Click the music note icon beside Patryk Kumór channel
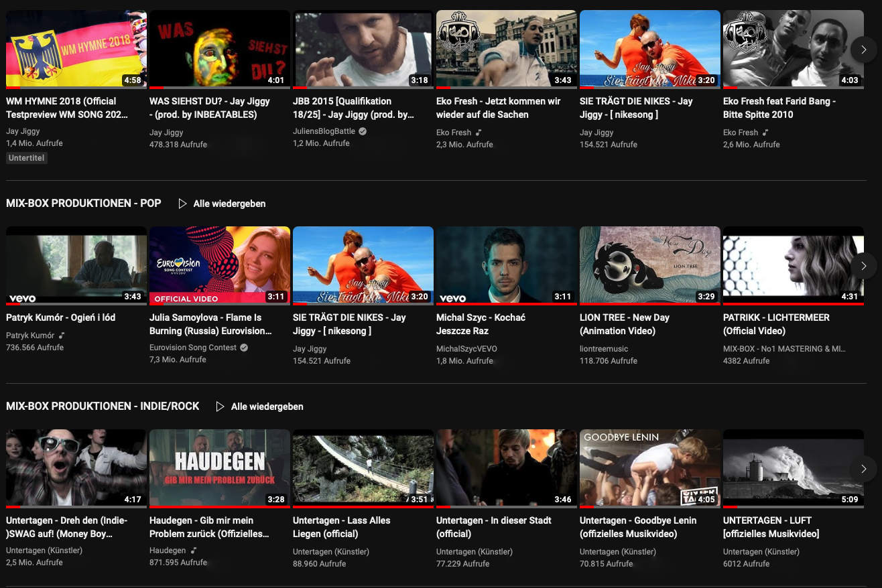The image size is (882, 588). 62,335
